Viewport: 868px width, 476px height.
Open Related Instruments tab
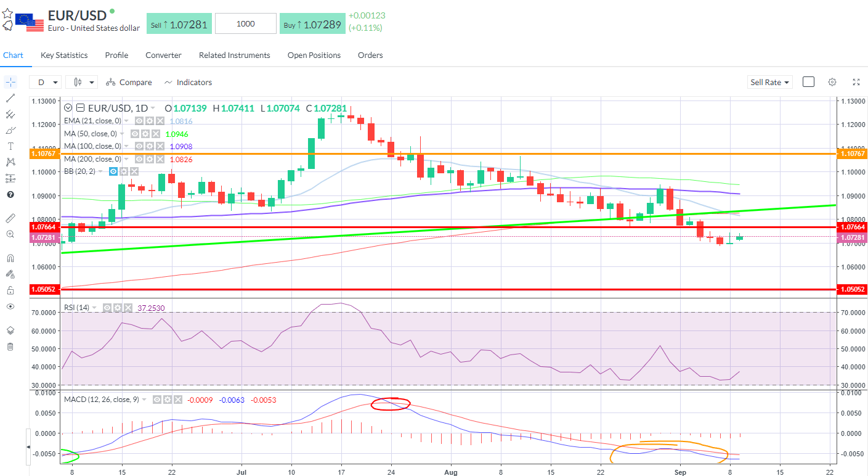(x=234, y=55)
